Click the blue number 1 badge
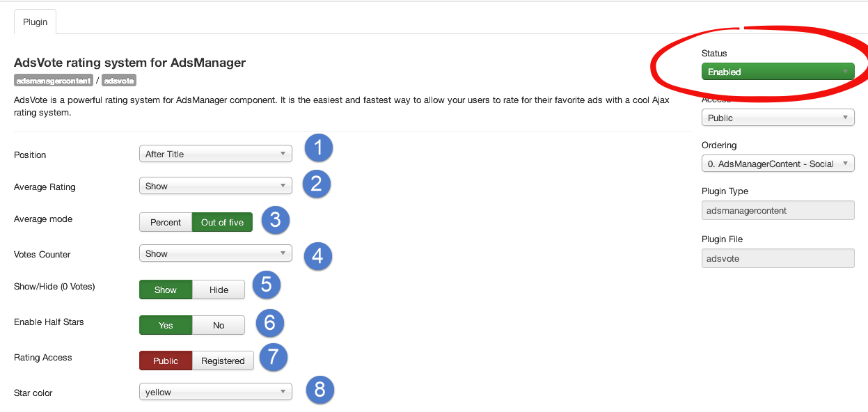This screenshot has width=868, height=412. pos(318,148)
